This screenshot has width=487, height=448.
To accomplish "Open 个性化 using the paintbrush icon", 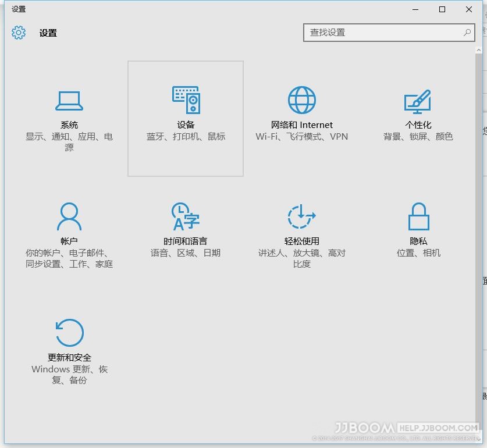I will (418, 101).
